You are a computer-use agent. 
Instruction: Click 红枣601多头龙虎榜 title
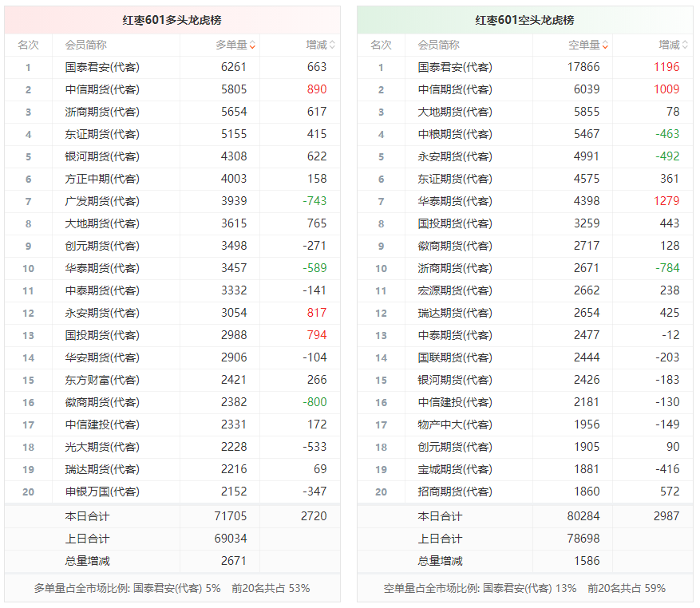pyautogui.click(x=172, y=20)
